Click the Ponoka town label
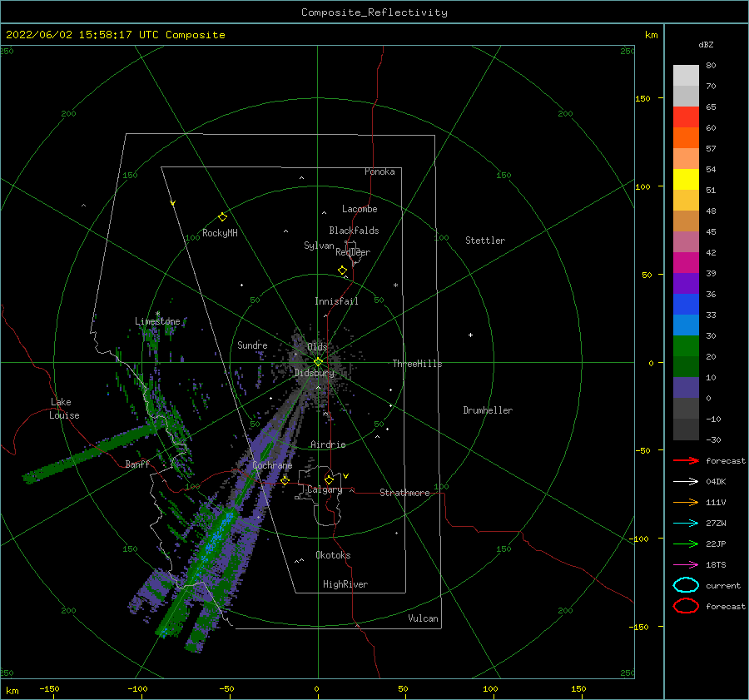749x700 pixels. click(x=379, y=171)
